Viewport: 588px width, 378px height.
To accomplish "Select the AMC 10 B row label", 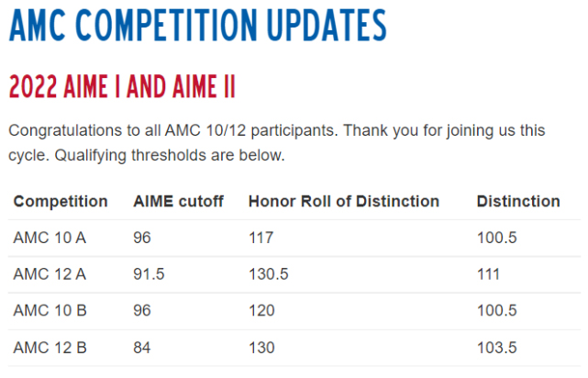I will coord(50,311).
